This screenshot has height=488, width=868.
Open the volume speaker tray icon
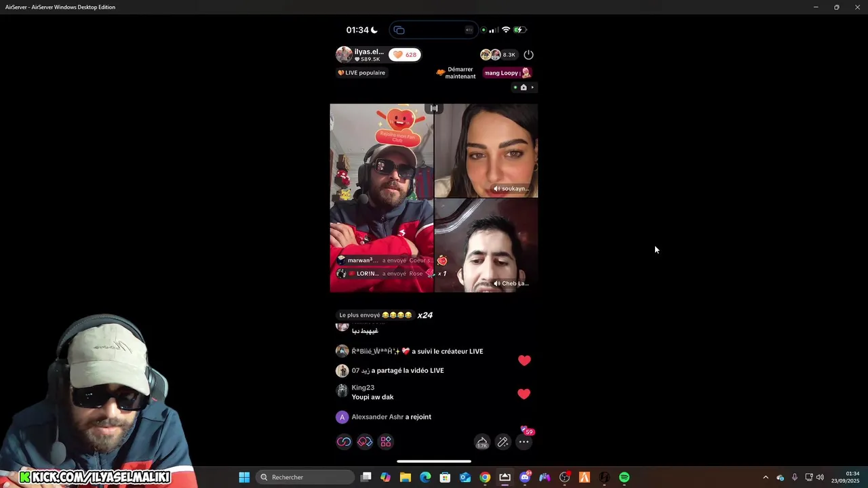click(x=820, y=477)
